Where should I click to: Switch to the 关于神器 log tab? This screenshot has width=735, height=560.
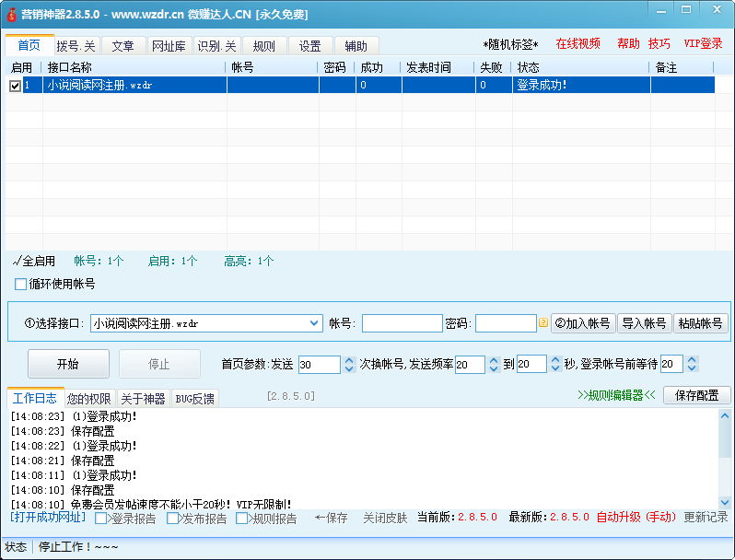point(143,399)
